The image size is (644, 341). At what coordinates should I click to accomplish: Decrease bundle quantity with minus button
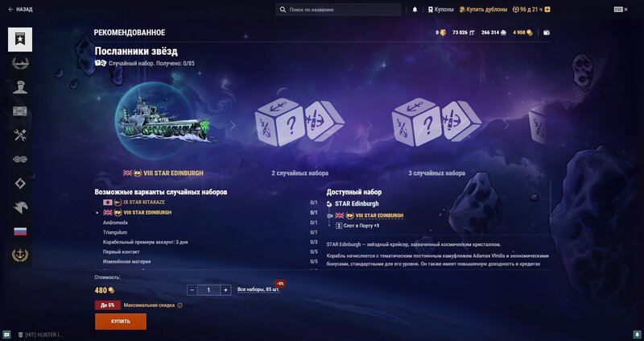pyautogui.click(x=192, y=290)
